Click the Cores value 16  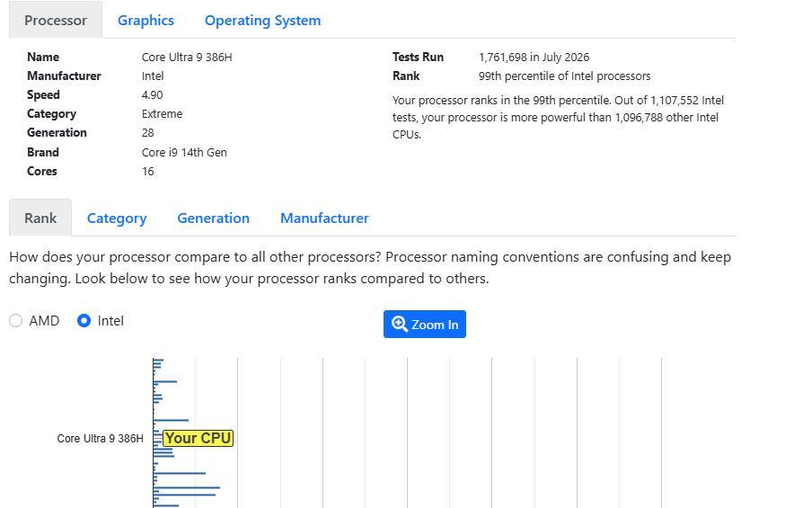point(147,172)
